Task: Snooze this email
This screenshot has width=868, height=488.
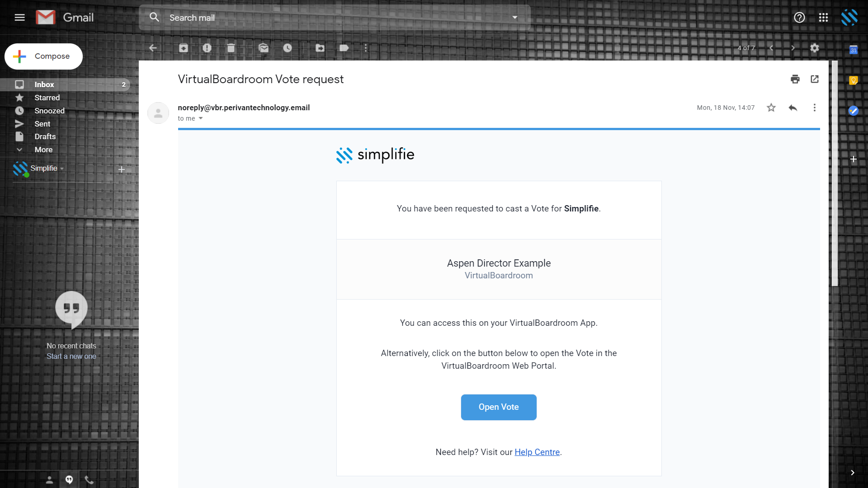Action: coord(288,48)
